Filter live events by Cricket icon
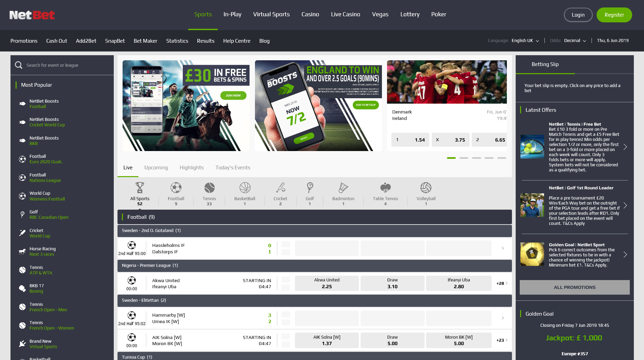The width and height of the screenshot is (644, 360). click(x=280, y=188)
